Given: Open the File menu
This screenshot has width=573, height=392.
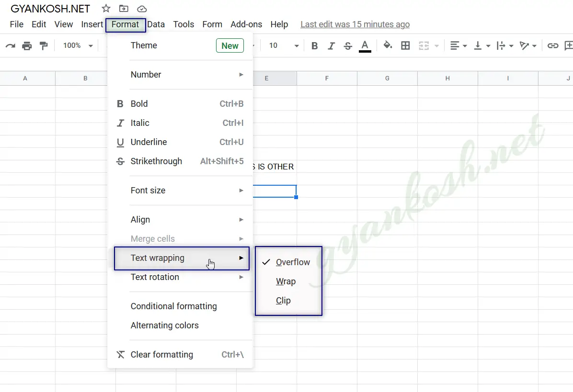Looking at the screenshot, I should coord(16,24).
